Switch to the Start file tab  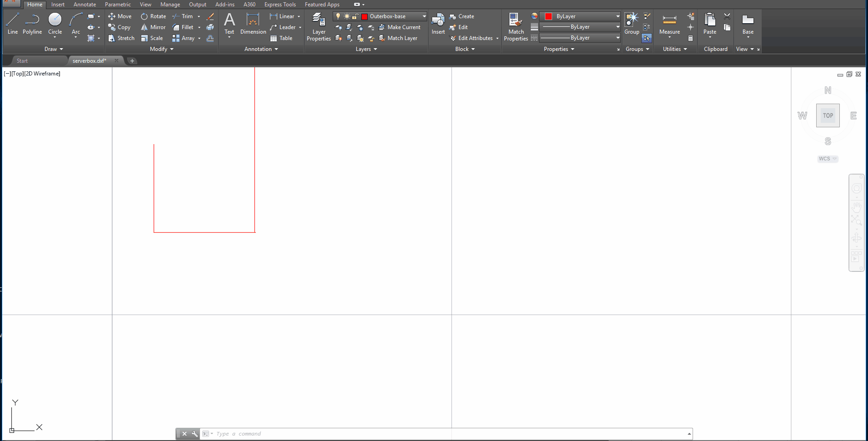[x=22, y=61]
